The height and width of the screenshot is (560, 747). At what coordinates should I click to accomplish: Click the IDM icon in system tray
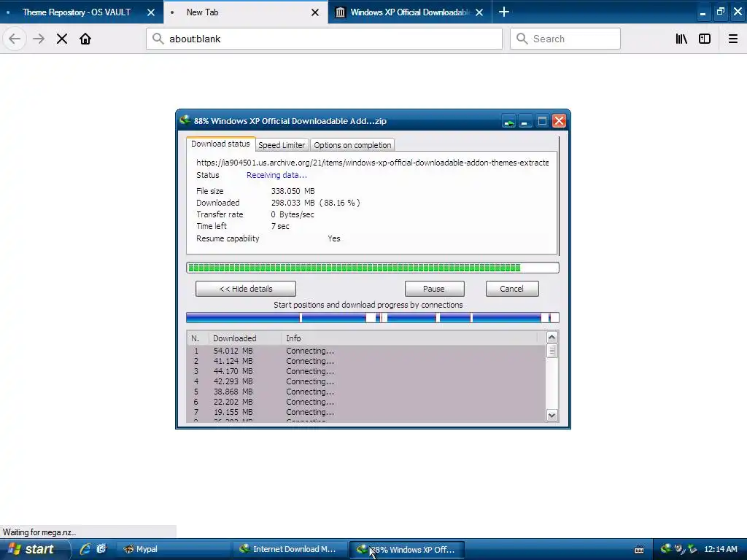(x=666, y=549)
